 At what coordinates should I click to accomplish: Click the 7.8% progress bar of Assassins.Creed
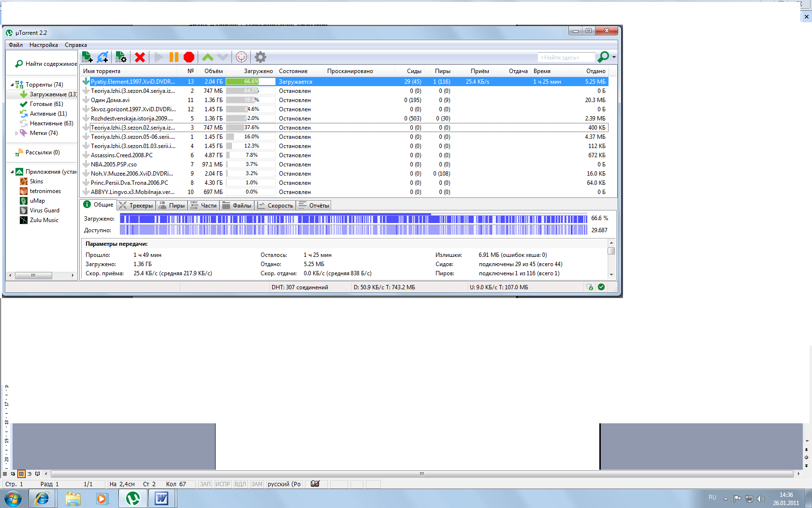(x=250, y=155)
